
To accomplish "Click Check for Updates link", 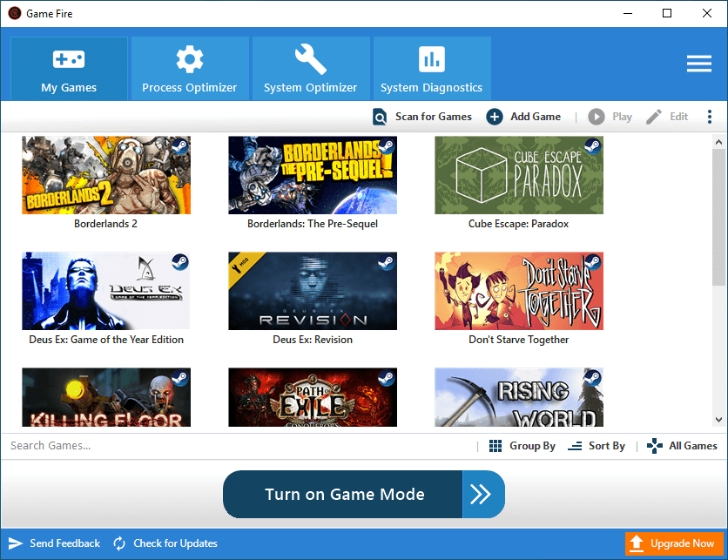I will click(x=165, y=543).
